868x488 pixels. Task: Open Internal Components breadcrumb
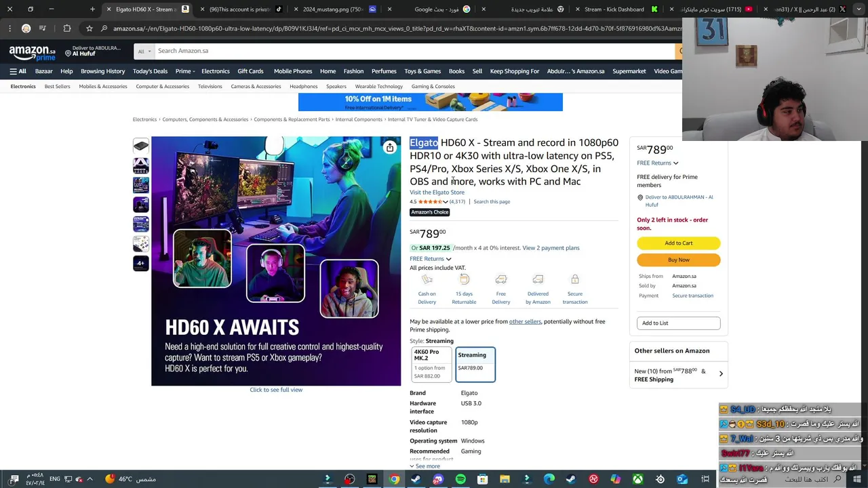tap(359, 119)
